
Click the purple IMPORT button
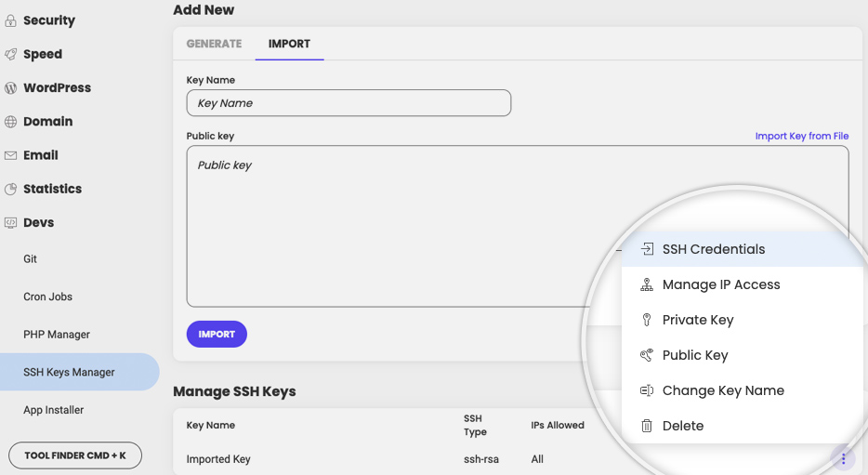[x=217, y=335]
